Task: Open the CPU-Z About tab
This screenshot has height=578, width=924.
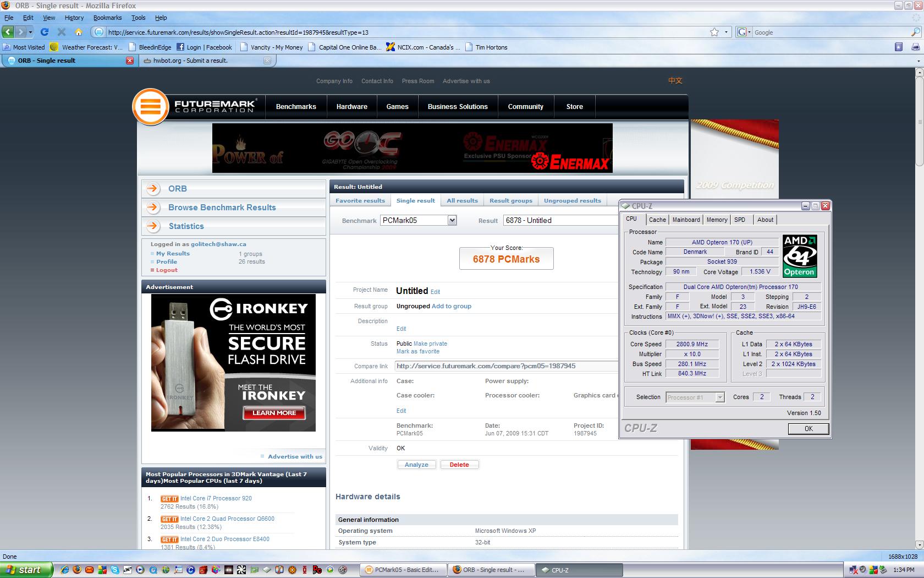Action: coord(765,220)
